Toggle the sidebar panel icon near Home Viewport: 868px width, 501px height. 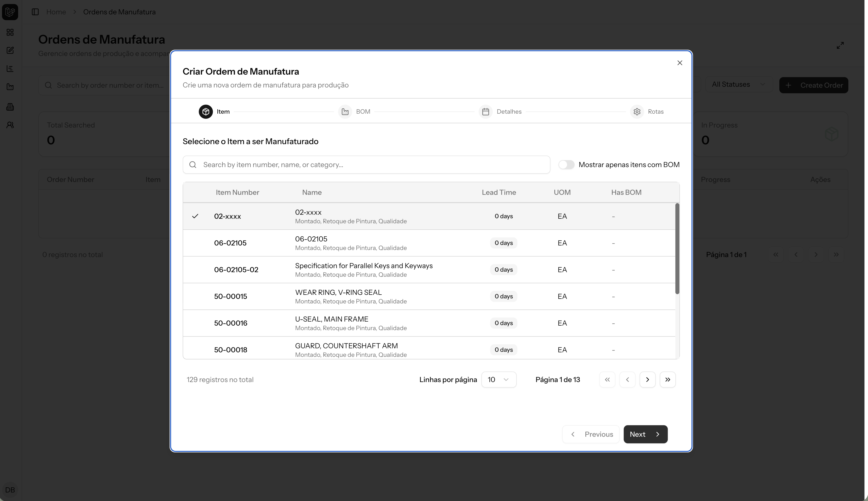(35, 12)
